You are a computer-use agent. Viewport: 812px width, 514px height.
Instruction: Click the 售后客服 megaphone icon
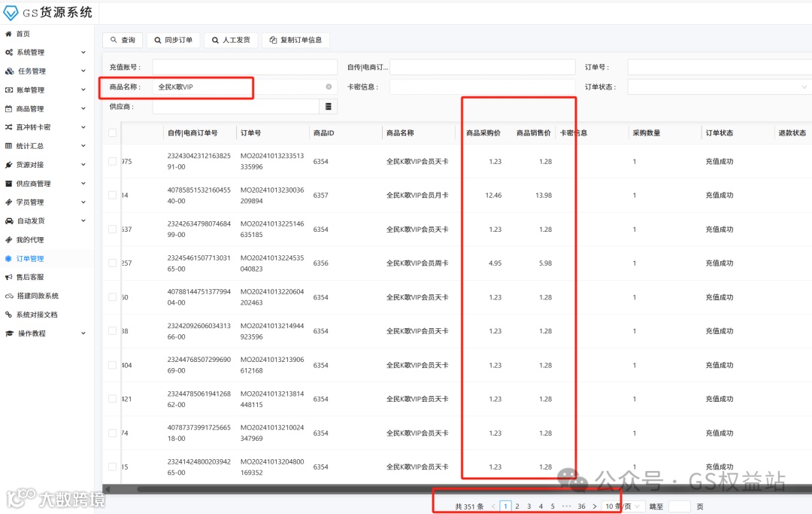(8, 277)
